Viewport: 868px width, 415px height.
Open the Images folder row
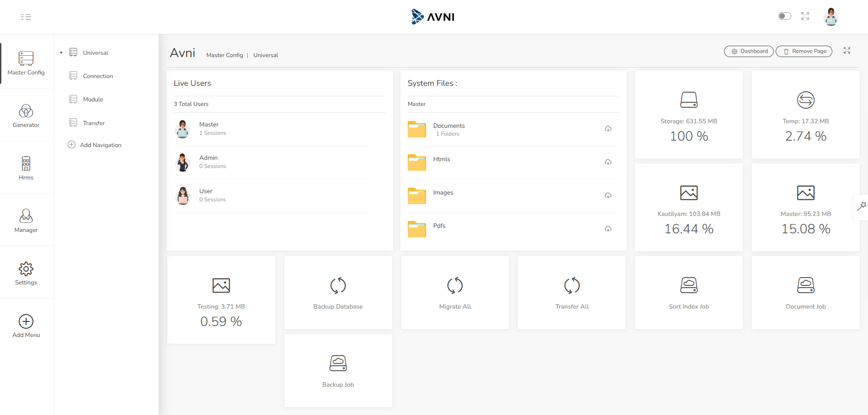click(443, 193)
